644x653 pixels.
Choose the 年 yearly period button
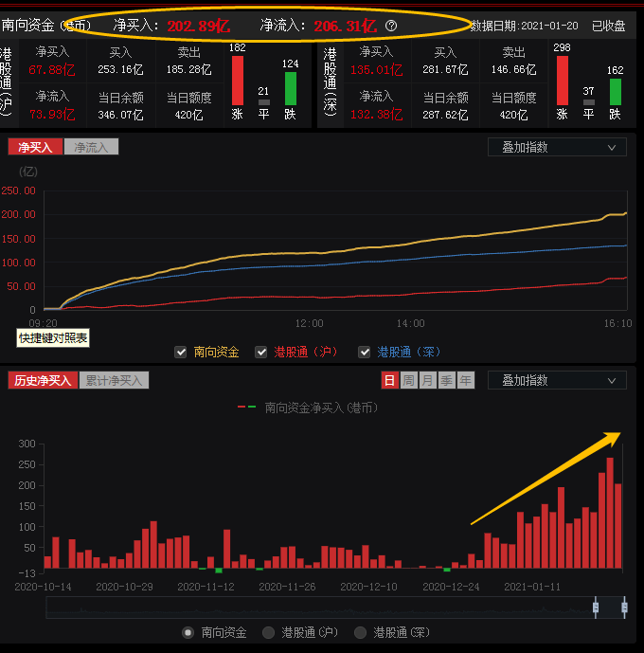click(x=466, y=380)
